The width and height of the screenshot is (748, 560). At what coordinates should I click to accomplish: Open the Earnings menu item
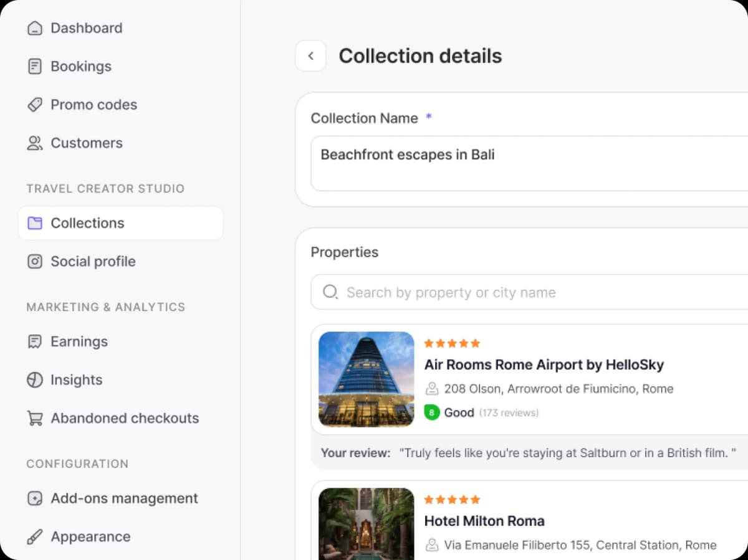pos(79,341)
